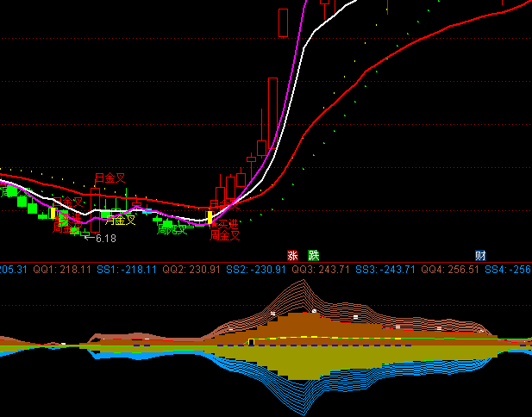
Task: Click the olive filled area in lower indicator
Action: pyautogui.click(x=285, y=362)
